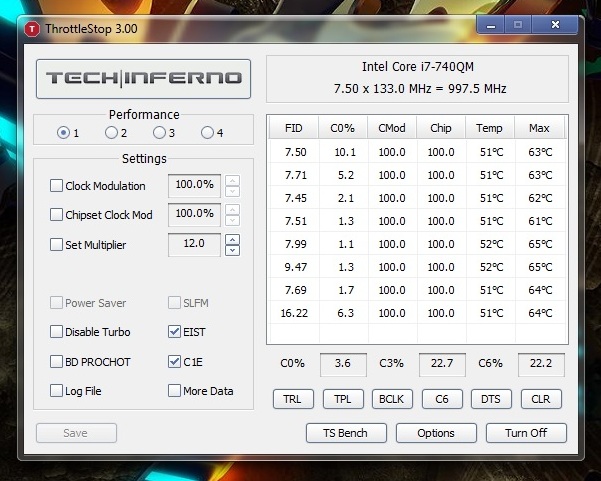Open the TRL settings button
Screen dimensions: 601x481
pos(293,399)
